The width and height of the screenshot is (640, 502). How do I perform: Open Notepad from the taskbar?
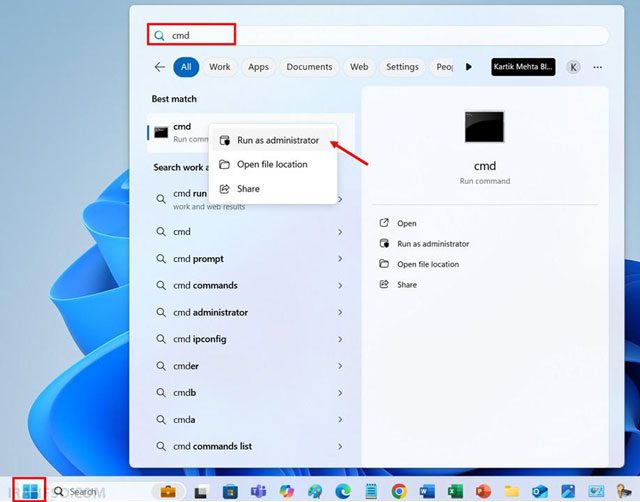[371, 491]
